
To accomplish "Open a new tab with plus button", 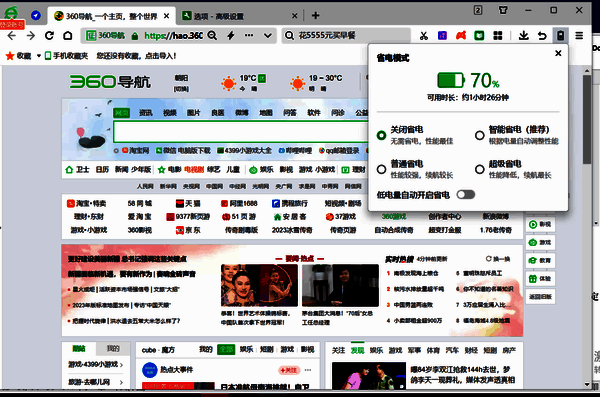I will [316, 15].
